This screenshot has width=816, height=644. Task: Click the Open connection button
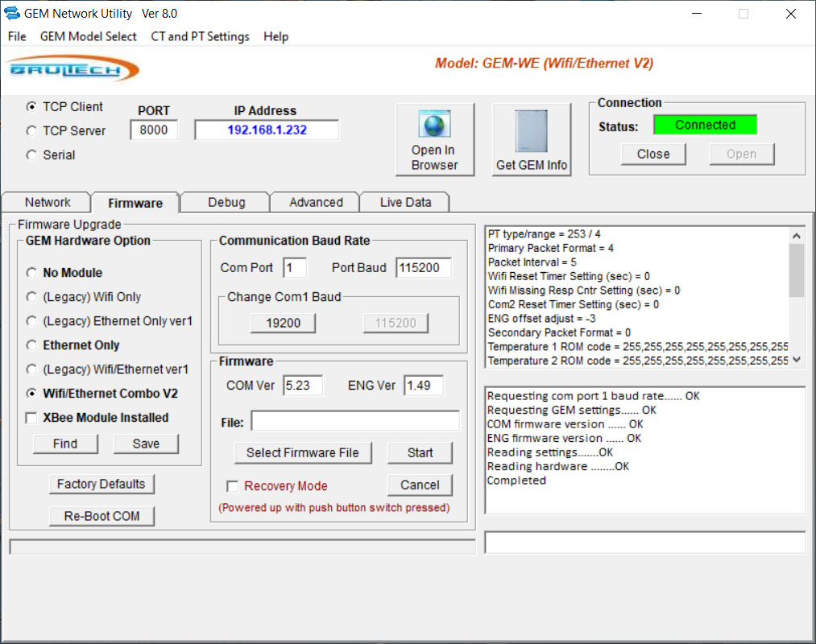742,154
